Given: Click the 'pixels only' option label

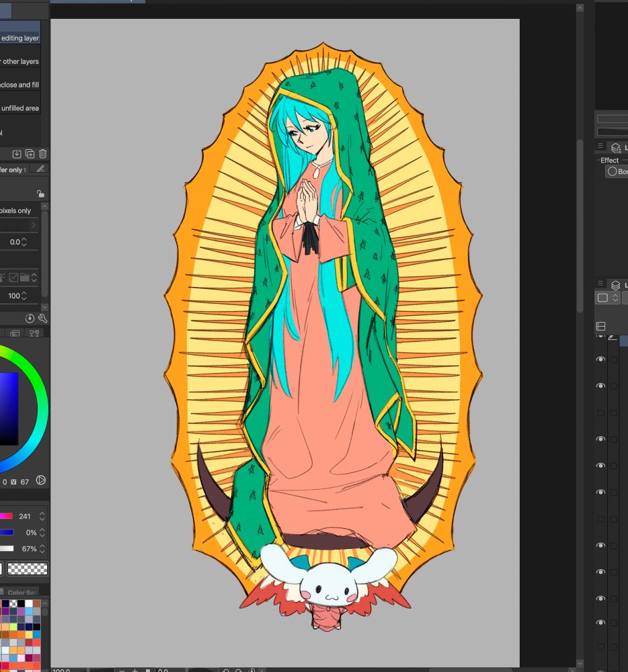Looking at the screenshot, I should tap(15, 210).
